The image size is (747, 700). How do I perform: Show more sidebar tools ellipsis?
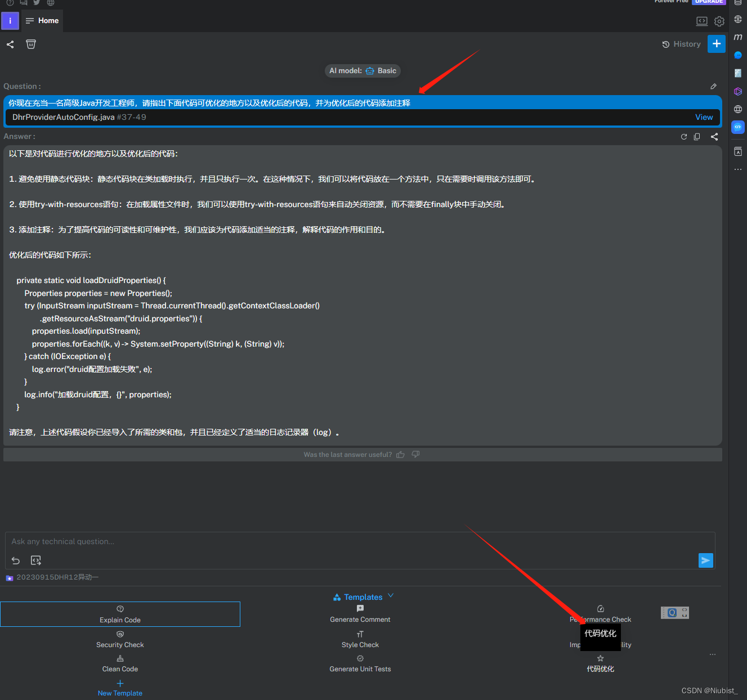click(738, 169)
